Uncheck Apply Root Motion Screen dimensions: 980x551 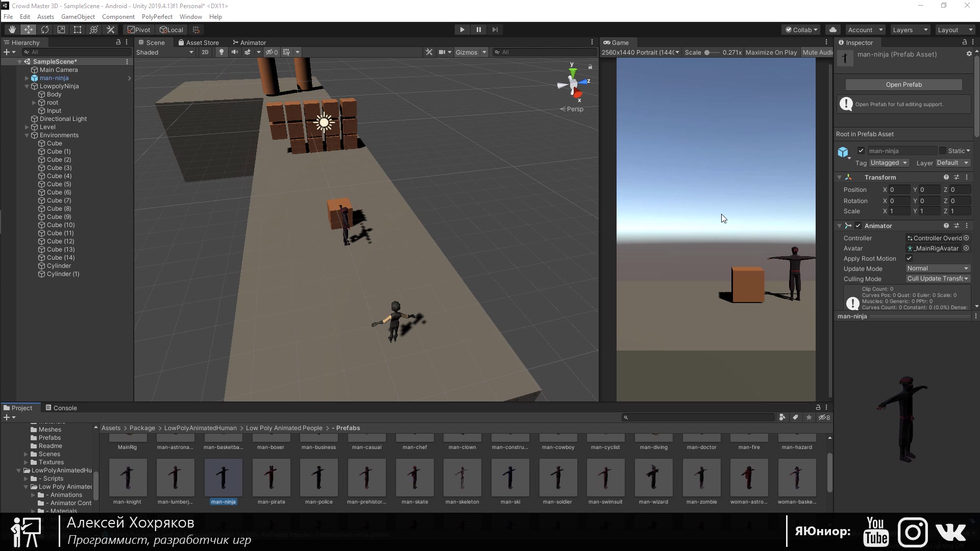click(909, 258)
